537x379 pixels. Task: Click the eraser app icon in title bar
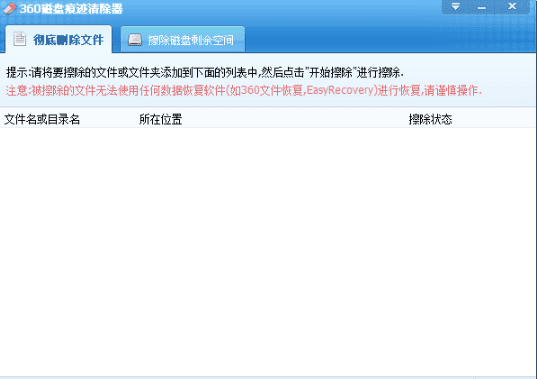(x=10, y=9)
